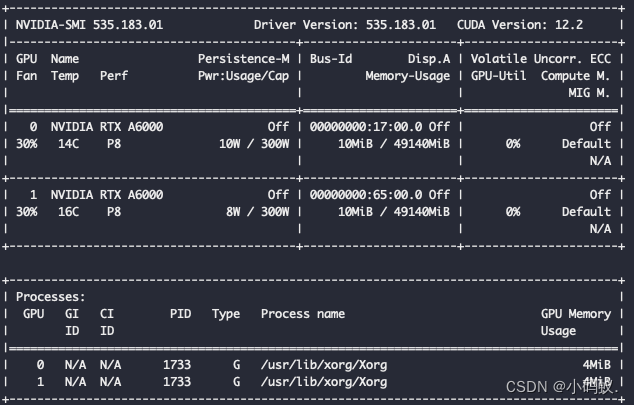634x405 pixels.
Task: Click the GPU-Util header text
Action: coord(499,76)
